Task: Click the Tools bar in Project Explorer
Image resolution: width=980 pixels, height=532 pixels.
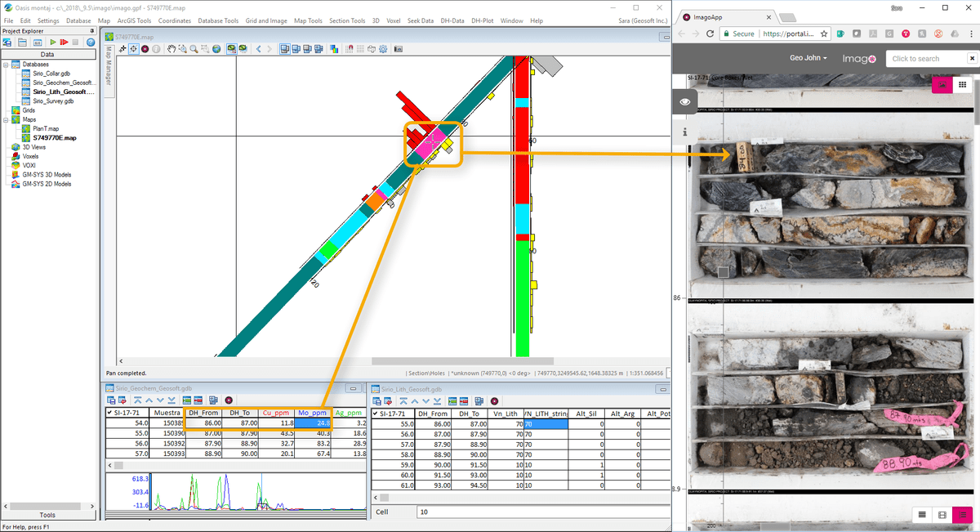Action: pos(47,515)
